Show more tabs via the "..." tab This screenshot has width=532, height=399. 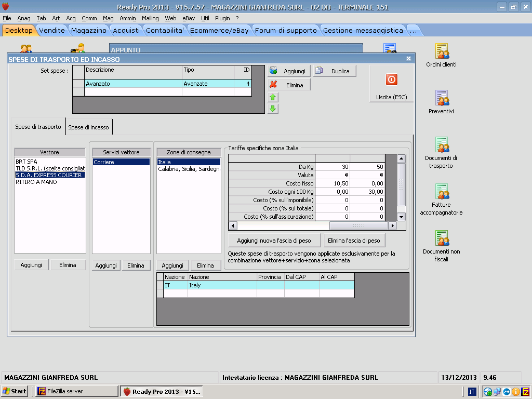pyautogui.click(x=413, y=31)
